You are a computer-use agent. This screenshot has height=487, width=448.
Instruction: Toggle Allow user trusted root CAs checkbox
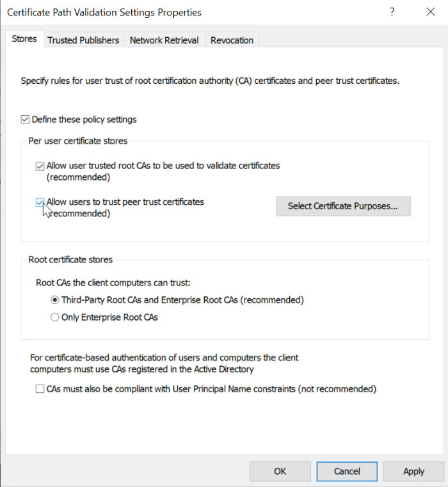(x=40, y=166)
